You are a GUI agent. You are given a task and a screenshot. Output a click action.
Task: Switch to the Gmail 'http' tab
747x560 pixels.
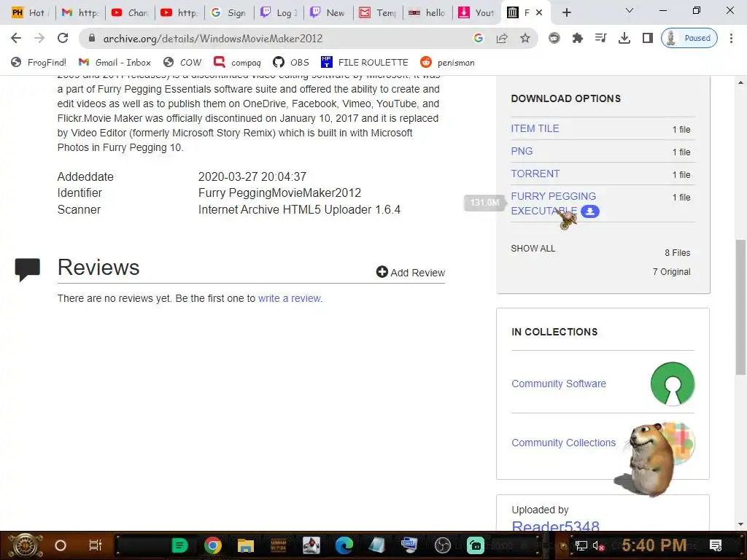tap(81, 12)
